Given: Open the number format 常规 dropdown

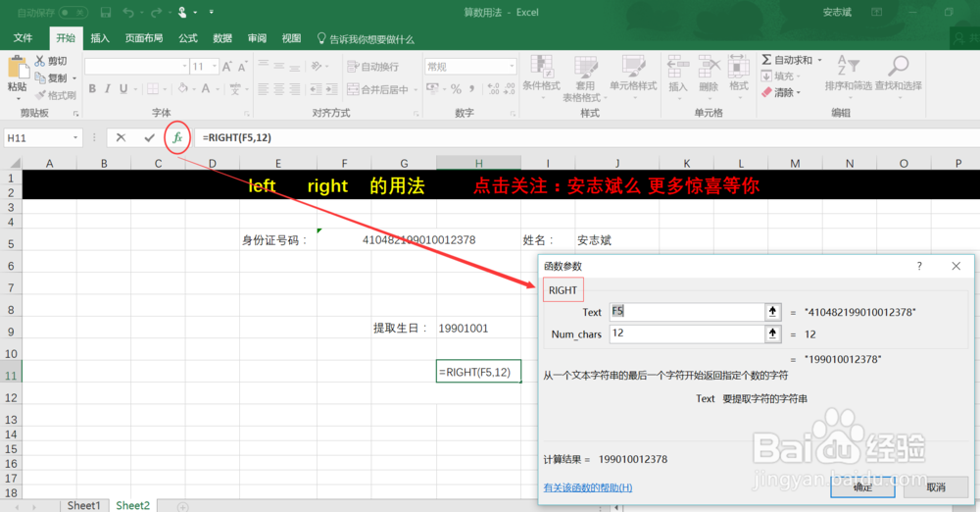Looking at the screenshot, I should pyautogui.click(x=512, y=67).
